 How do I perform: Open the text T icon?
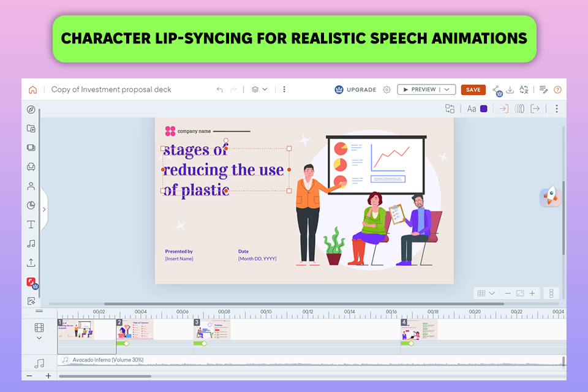[x=31, y=225]
